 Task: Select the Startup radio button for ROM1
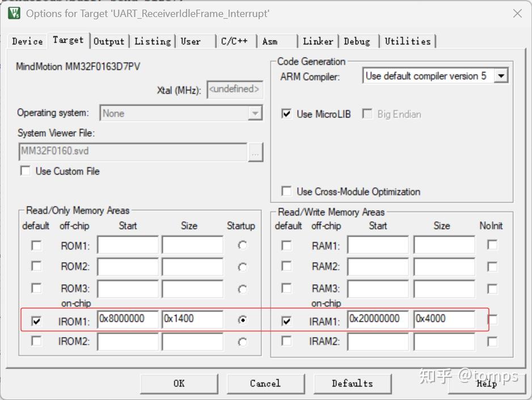tap(242, 245)
